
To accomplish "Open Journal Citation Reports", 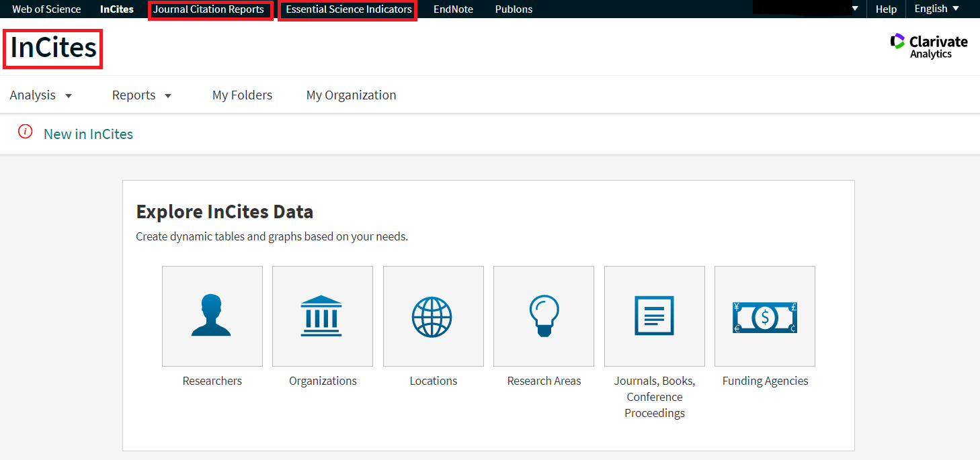I will (208, 9).
